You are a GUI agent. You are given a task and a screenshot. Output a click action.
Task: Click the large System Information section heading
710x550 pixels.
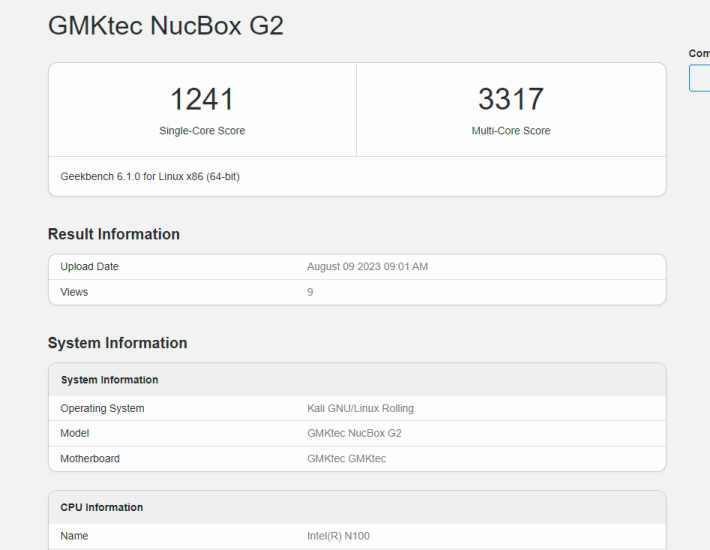click(x=118, y=343)
